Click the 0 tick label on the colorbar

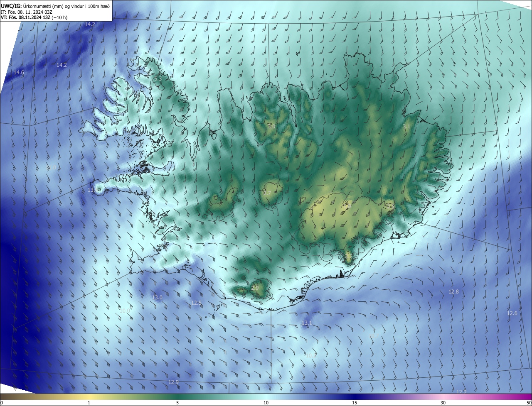2,403
